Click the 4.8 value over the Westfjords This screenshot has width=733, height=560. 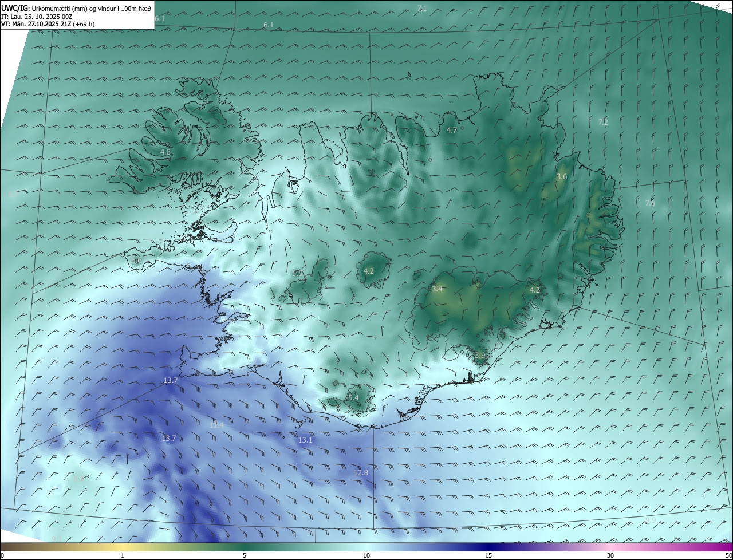pyautogui.click(x=165, y=152)
